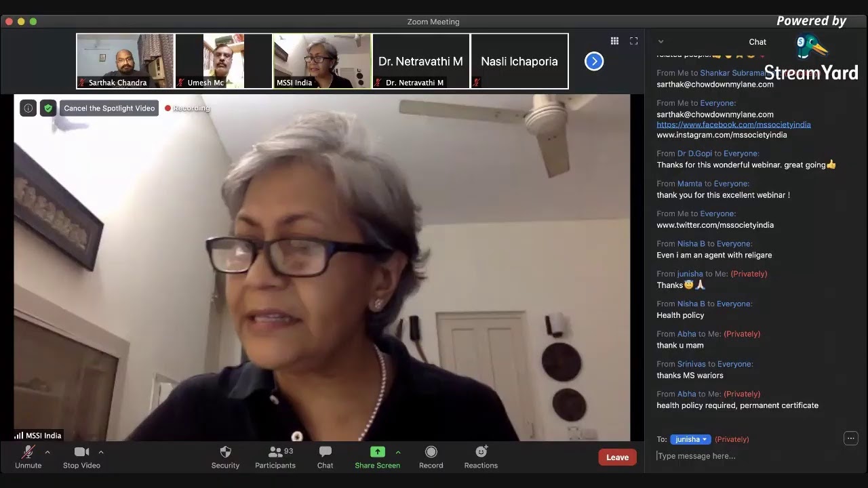868x488 pixels.
Task: Open the Reactions menu
Action: coord(481,457)
